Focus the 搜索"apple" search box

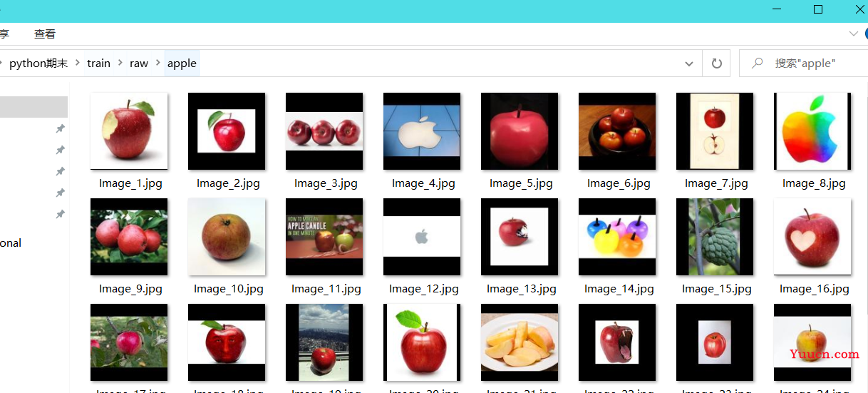coord(804,63)
